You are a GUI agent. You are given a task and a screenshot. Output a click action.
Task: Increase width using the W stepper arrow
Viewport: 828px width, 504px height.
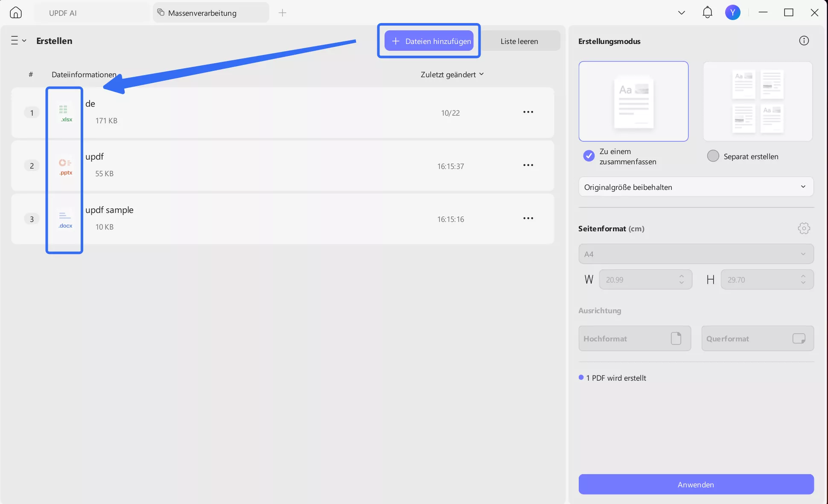681,277
